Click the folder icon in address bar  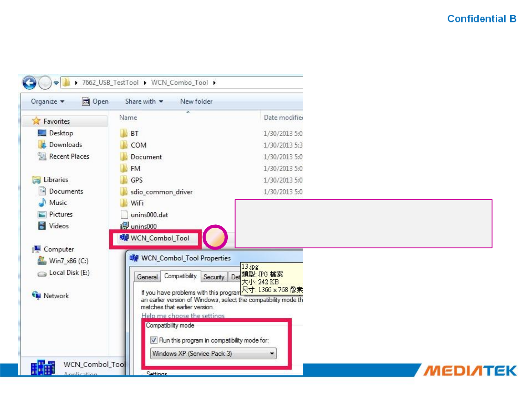tap(66, 82)
